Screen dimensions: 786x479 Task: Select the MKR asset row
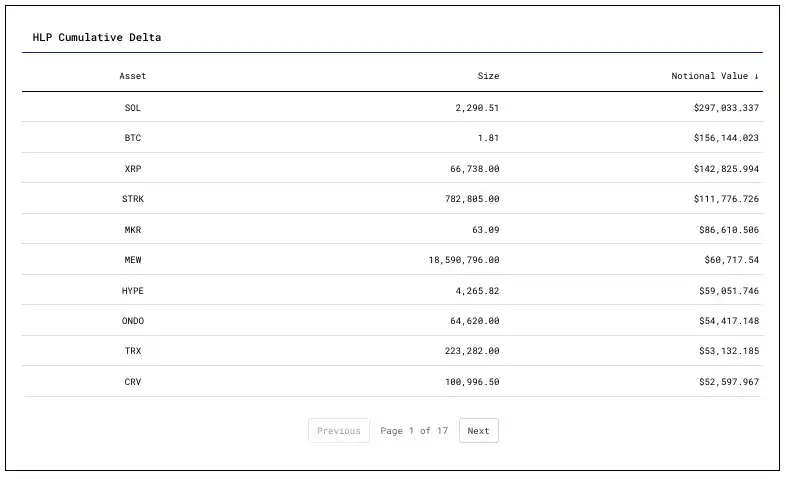(x=133, y=229)
